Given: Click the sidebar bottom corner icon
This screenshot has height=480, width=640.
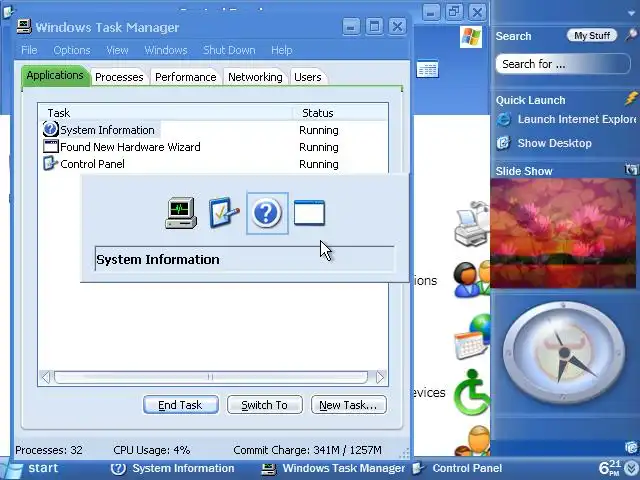Looking at the screenshot, I should (x=631, y=447).
